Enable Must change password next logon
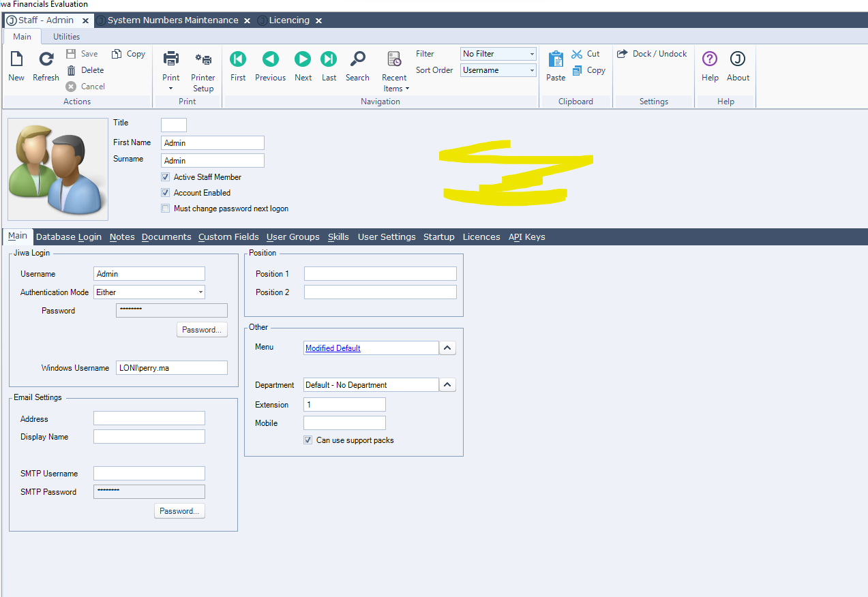 (x=166, y=209)
